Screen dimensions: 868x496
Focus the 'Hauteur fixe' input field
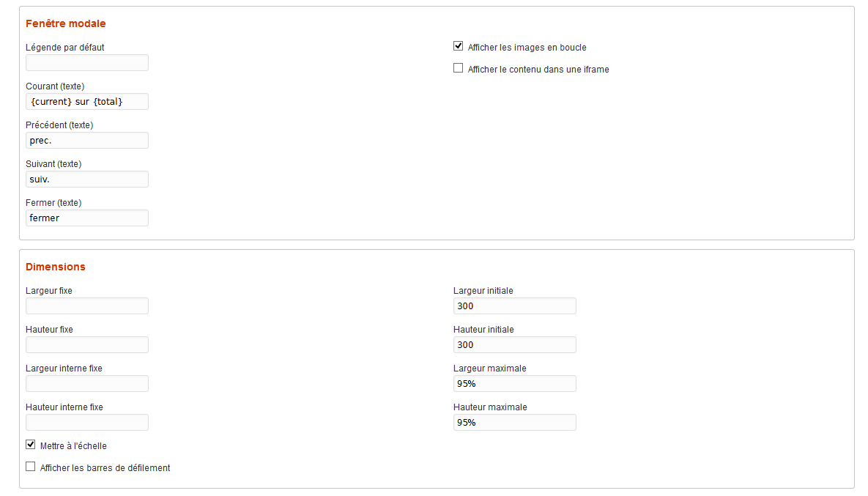[x=87, y=345]
